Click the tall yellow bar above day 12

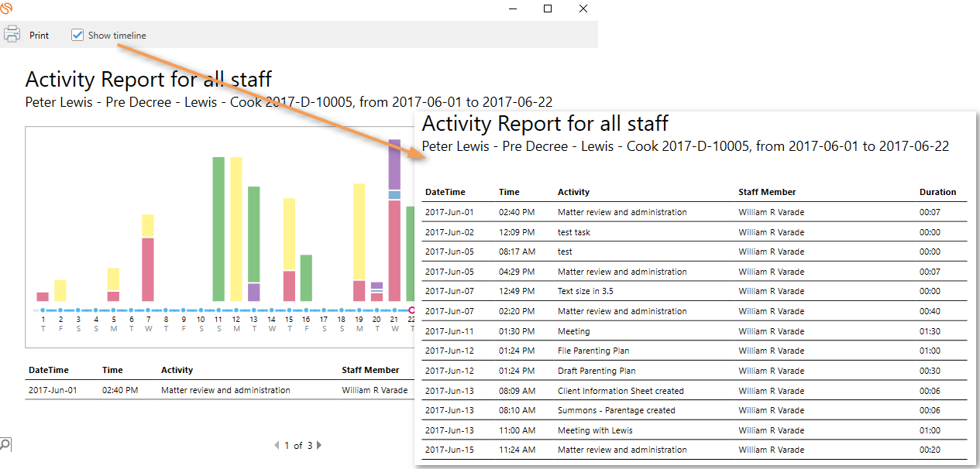tap(236, 228)
